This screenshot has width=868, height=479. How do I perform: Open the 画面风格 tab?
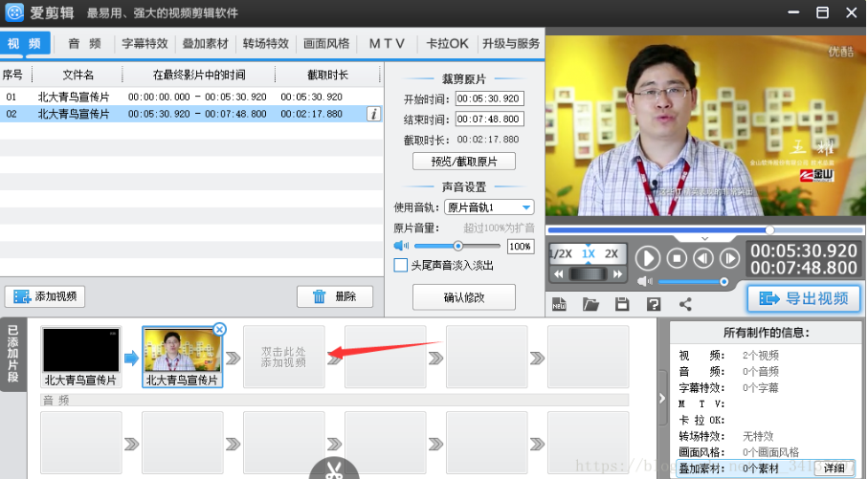326,44
